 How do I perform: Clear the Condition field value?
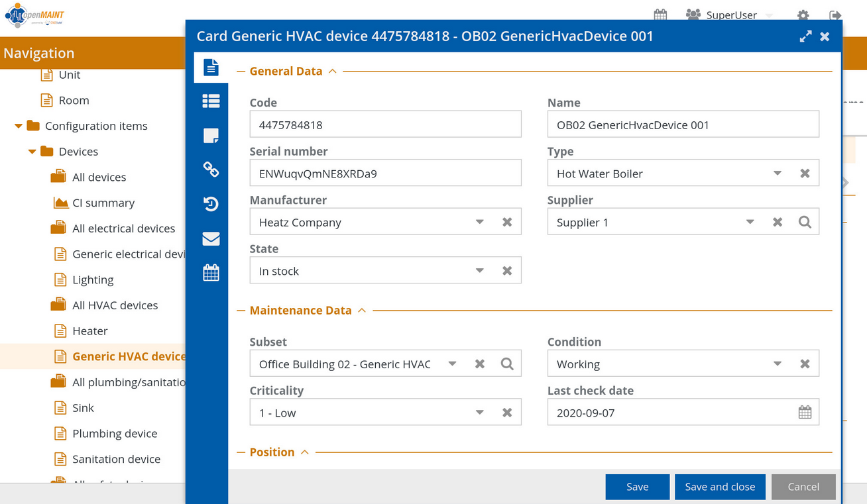805,364
